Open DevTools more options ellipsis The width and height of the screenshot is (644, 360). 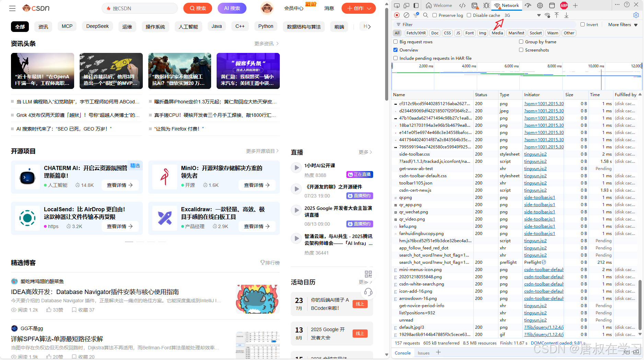click(617, 5)
